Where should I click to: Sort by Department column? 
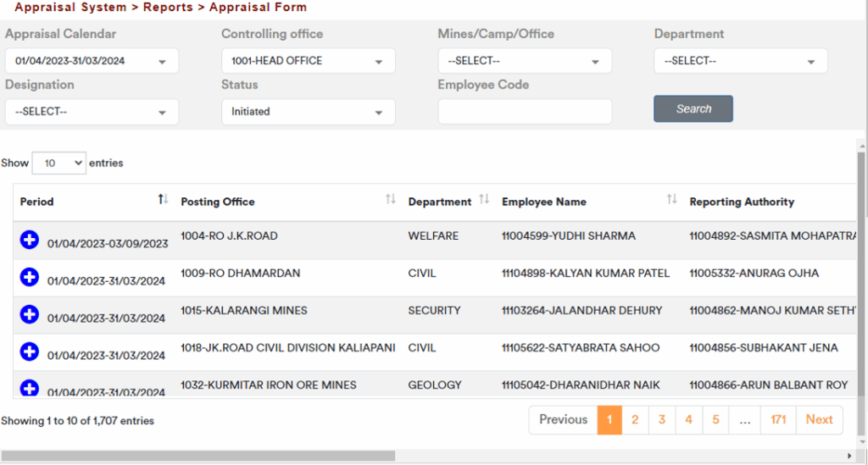484,200
